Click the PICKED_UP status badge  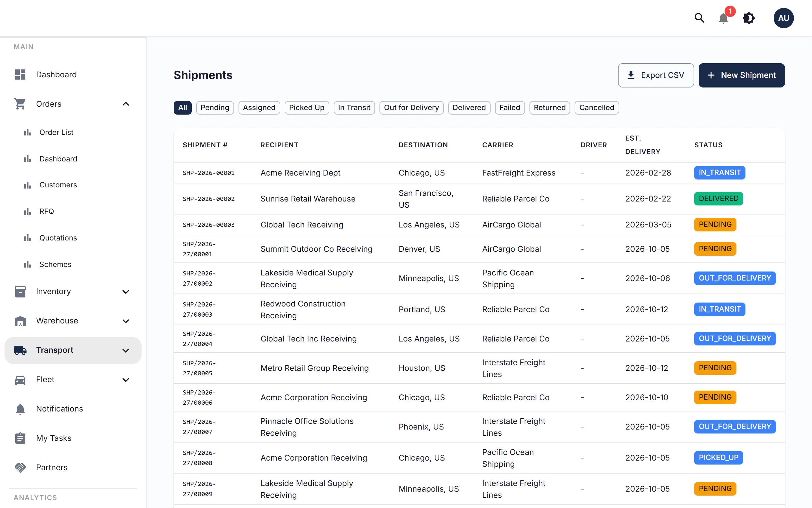[x=718, y=457]
